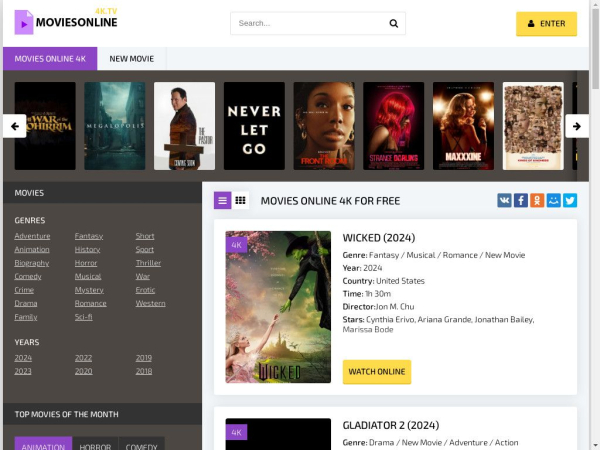Click the 4K badge on Wicked poster
This screenshot has height=450, width=600.
coord(236,245)
